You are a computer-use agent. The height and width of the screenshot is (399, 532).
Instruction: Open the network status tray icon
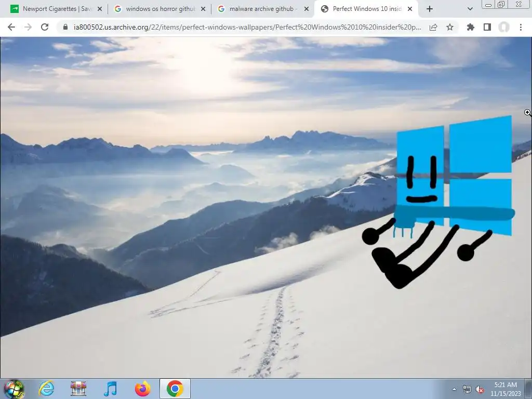[x=467, y=389]
